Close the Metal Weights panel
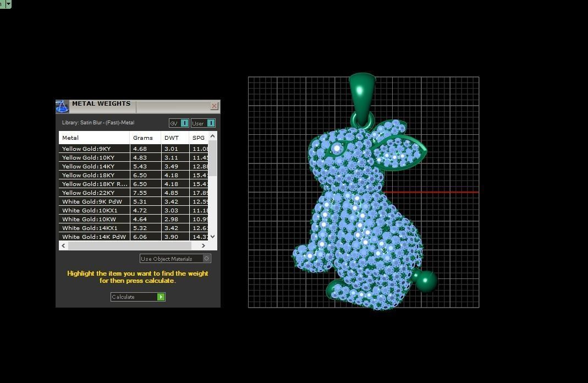588x383 pixels. (x=214, y=106)
